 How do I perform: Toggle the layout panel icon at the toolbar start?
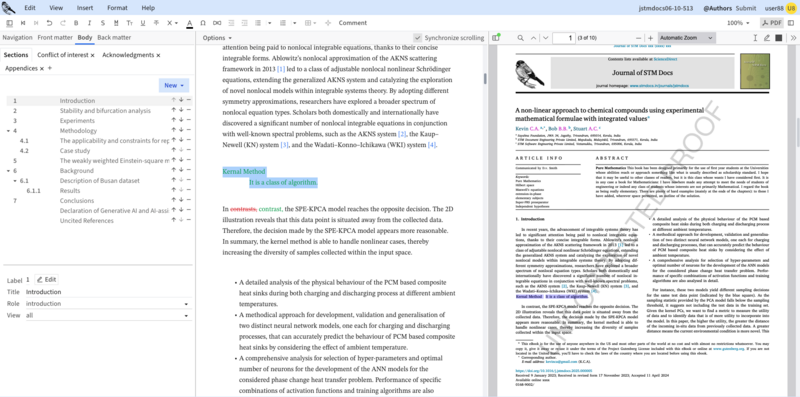pos(9,23)
